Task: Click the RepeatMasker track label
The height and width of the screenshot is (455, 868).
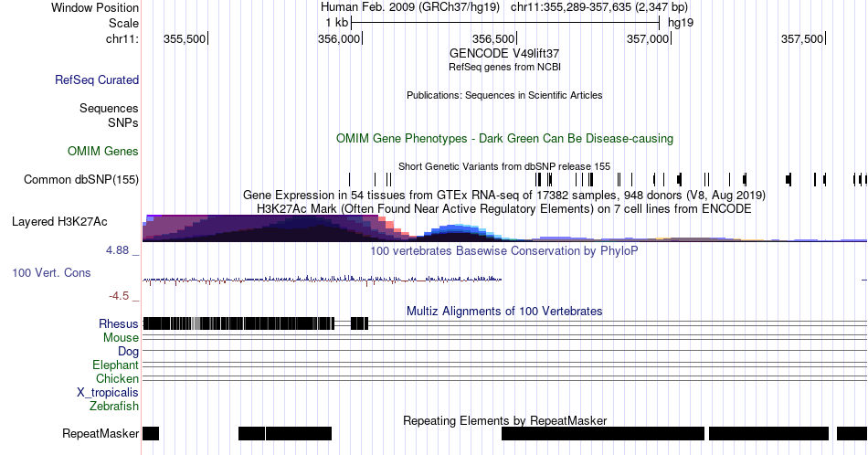Action: click(x=101, y=433)
